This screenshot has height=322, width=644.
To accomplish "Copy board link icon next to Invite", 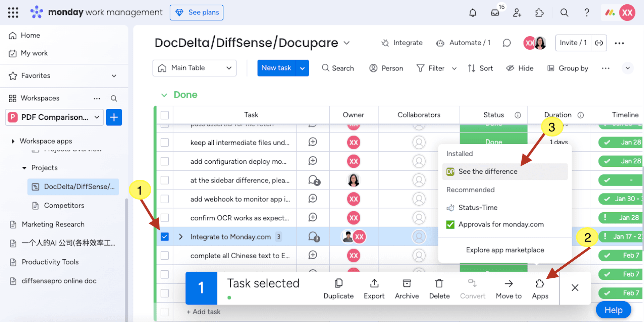I will pos(599,43).
